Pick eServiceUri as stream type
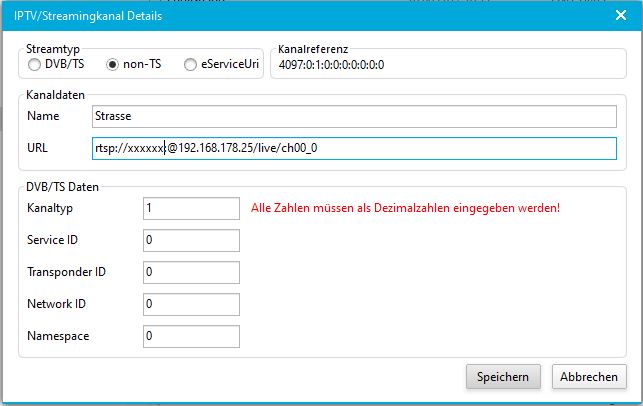The height and width of the screenshot is (406, 643). tap(190, 65)
